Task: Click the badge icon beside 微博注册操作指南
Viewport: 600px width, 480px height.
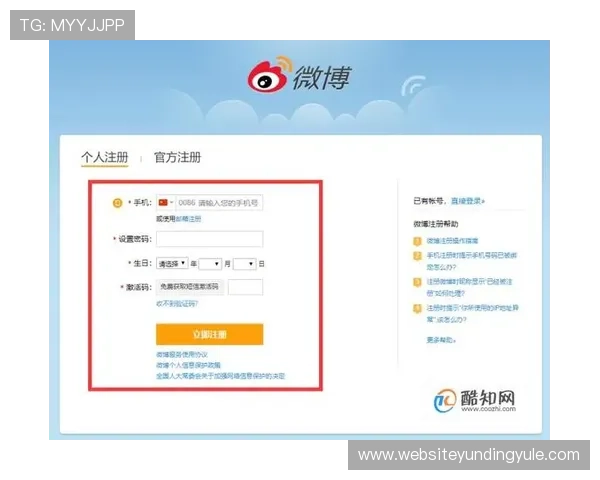Action: click(x=417, y=241)
